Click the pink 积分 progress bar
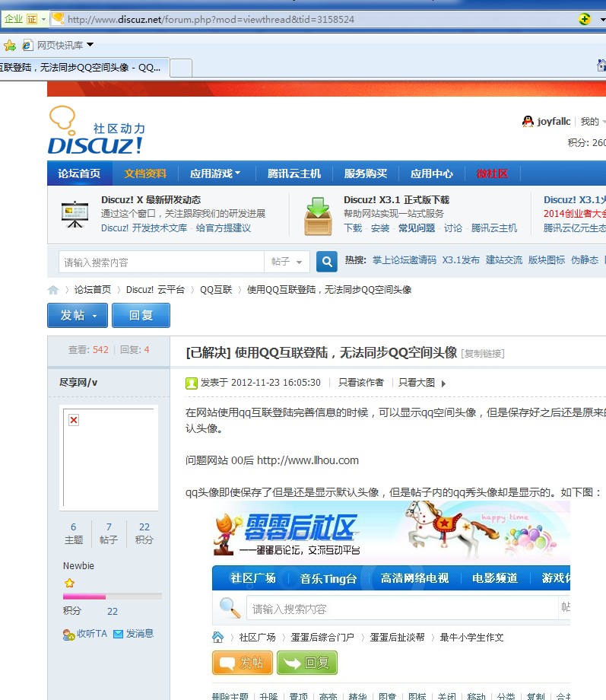This screenshot has height=700, width=606. click(x=113, y=597)
